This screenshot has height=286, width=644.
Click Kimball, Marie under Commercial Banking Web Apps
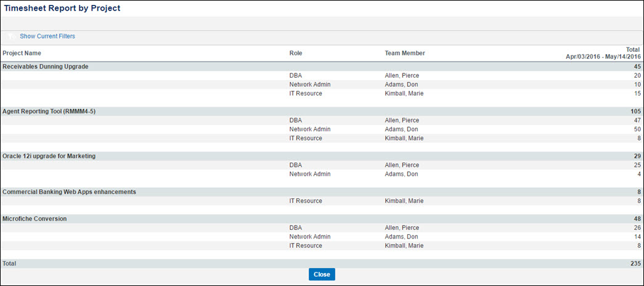pyautogui.click(x=404, y=201)
